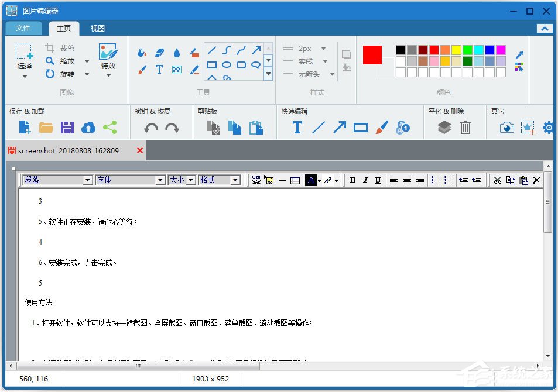The image size is (558, 392).
Task: Click the new file icon
Action: 25,127
